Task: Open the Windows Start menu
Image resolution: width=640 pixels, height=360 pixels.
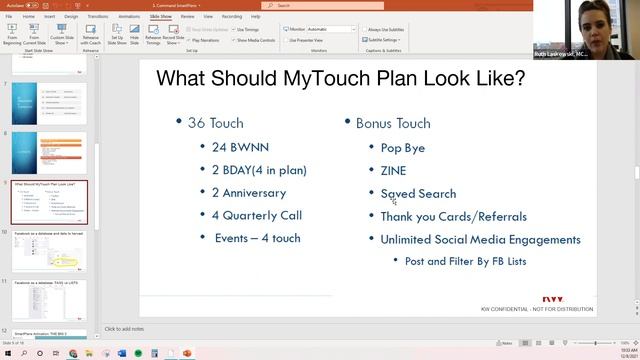Action: click(x=8, y=353)
